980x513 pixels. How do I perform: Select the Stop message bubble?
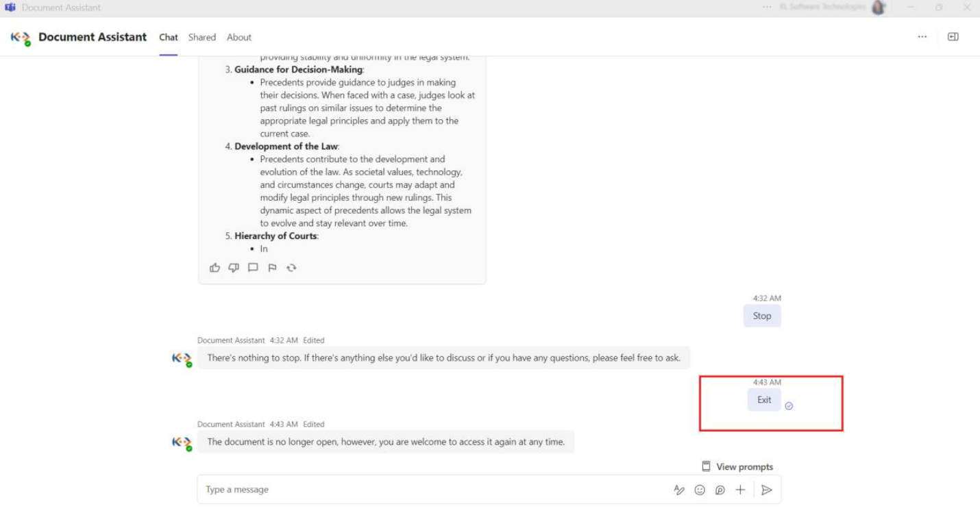(762, 316)
